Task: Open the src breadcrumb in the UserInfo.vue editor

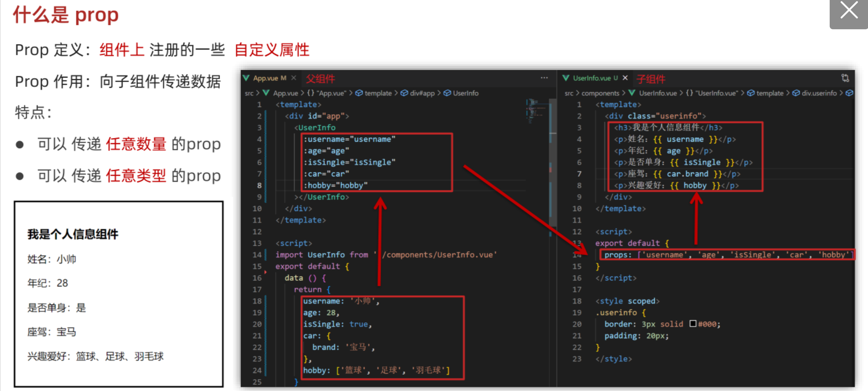Action: click(569, 93)
